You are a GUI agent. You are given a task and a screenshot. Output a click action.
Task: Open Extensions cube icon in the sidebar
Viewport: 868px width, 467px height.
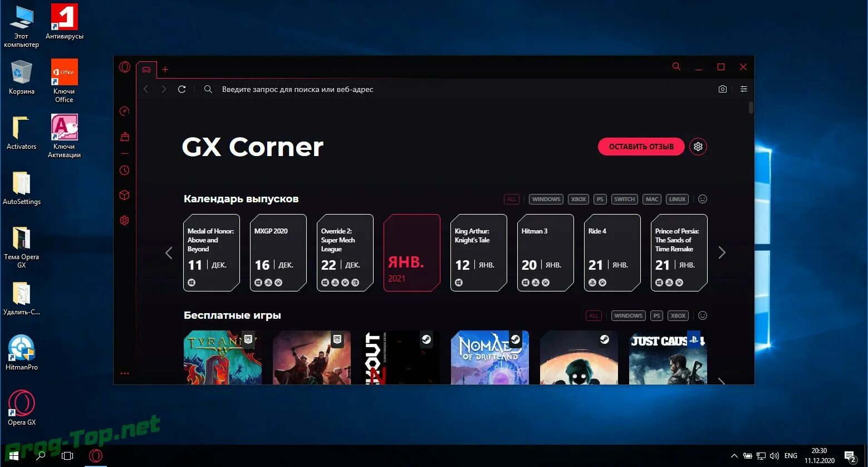125,195
